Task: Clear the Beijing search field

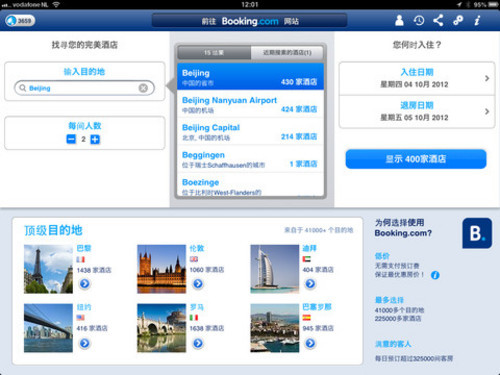Action: tap(143, 88)
